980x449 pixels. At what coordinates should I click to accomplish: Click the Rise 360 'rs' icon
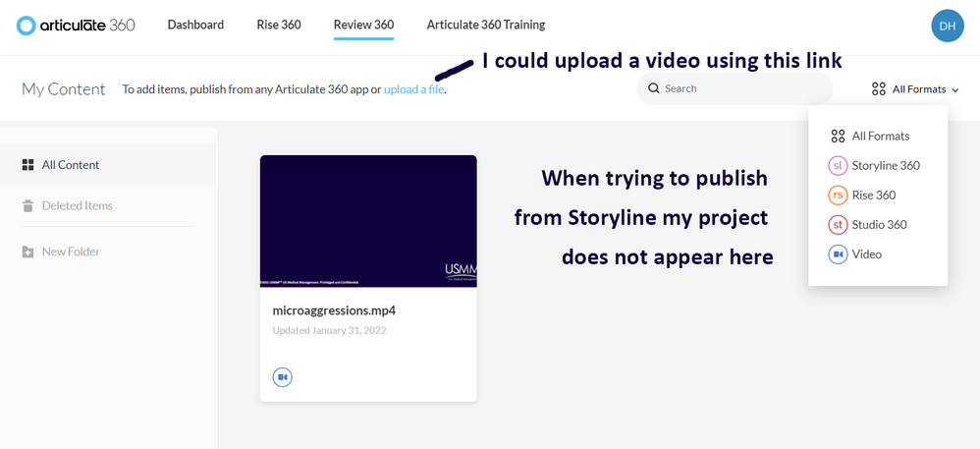pos(838,196)
